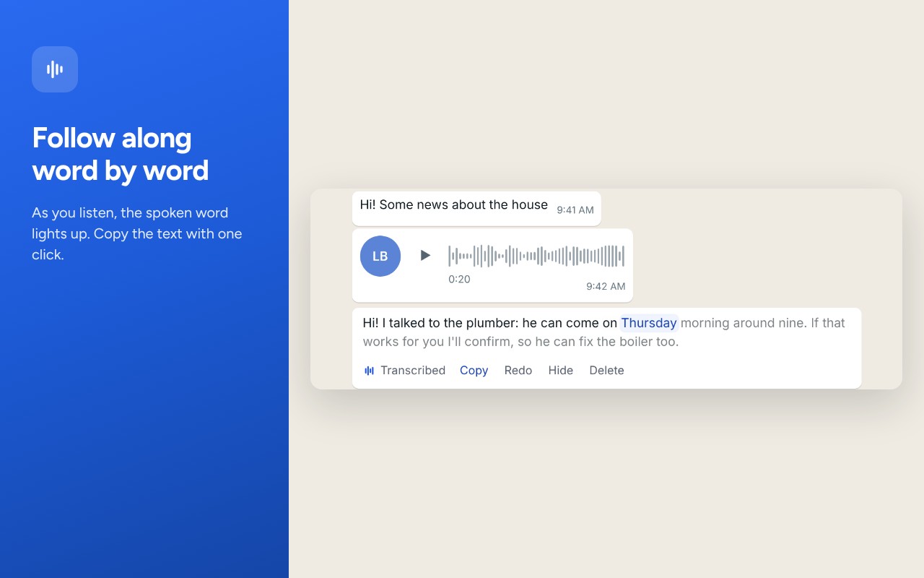This screenshot has height=578, width=924.
Task: Click the 'As you listen' description text
Action: tap(137, 234)
